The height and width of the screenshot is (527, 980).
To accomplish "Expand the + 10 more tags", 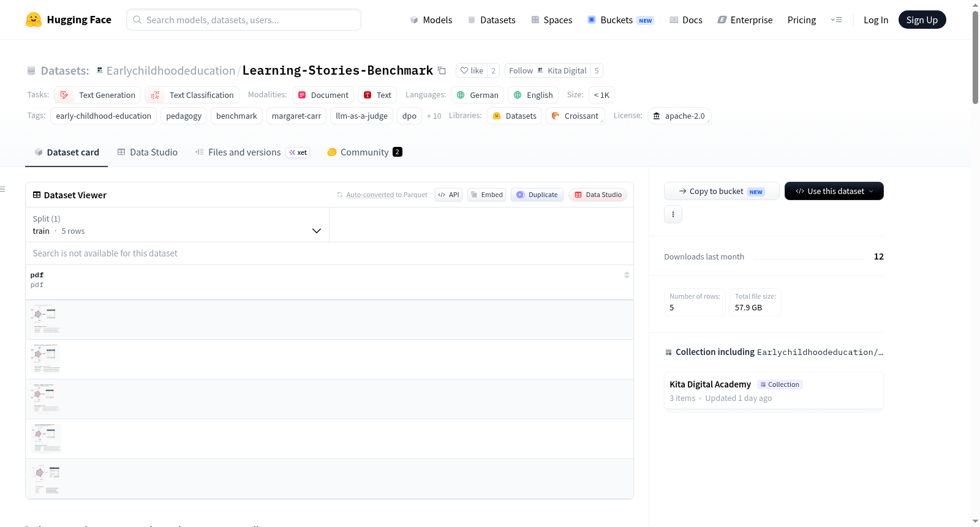I will point(434,116).
